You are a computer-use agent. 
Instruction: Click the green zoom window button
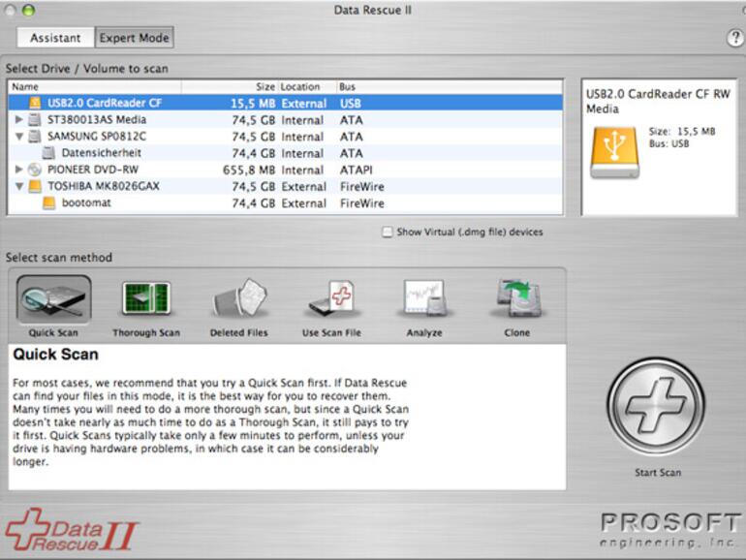pos(29,9)
